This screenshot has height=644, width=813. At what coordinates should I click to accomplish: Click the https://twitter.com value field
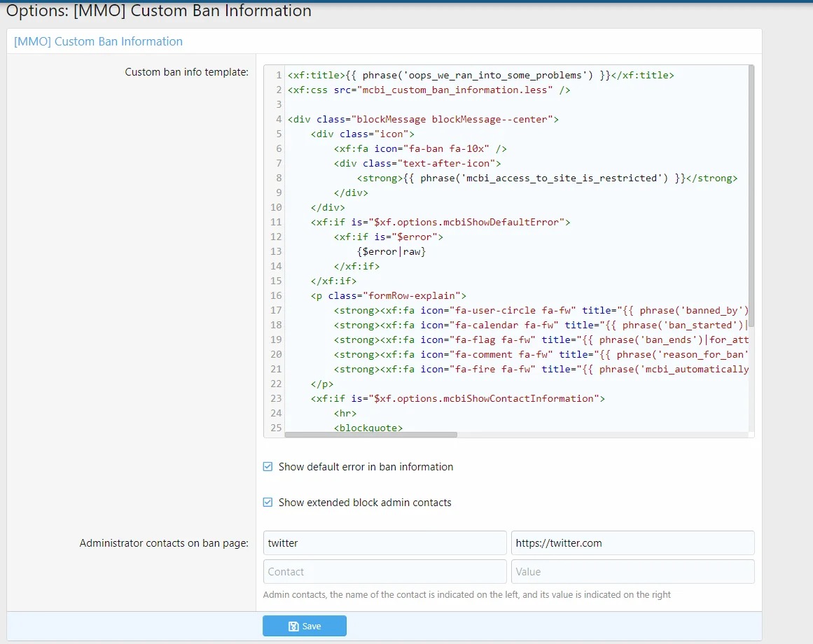[632, 542]
